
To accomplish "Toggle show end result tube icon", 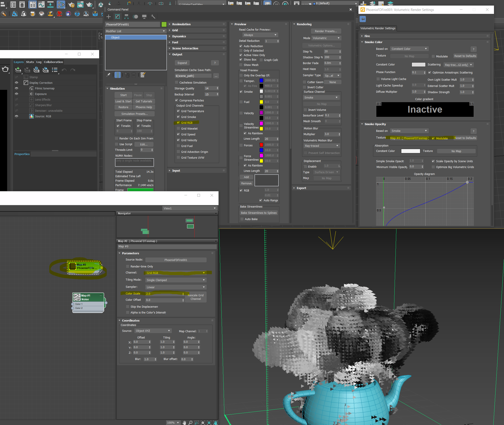I will coord(118,75).
